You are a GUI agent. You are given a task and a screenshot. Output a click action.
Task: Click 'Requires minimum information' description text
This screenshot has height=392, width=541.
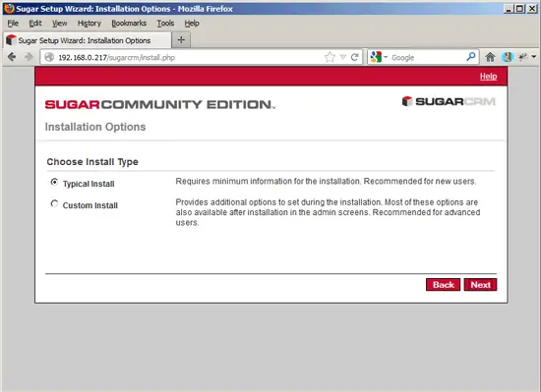click(326, 181)
